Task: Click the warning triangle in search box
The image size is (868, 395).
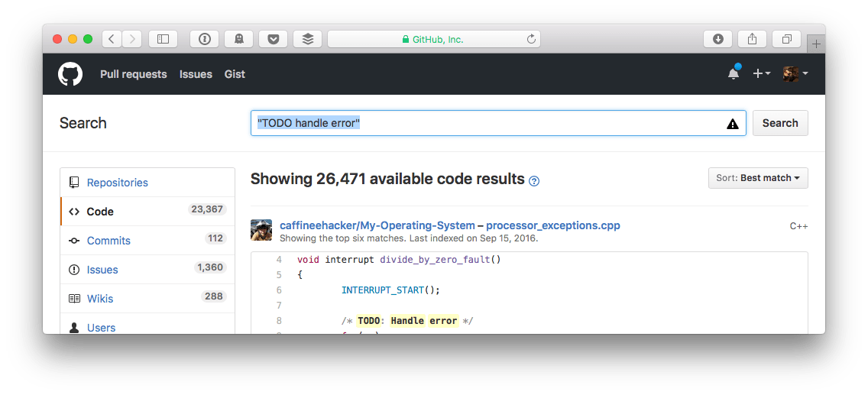Action: pyautogui.click(x=732, y=123)
